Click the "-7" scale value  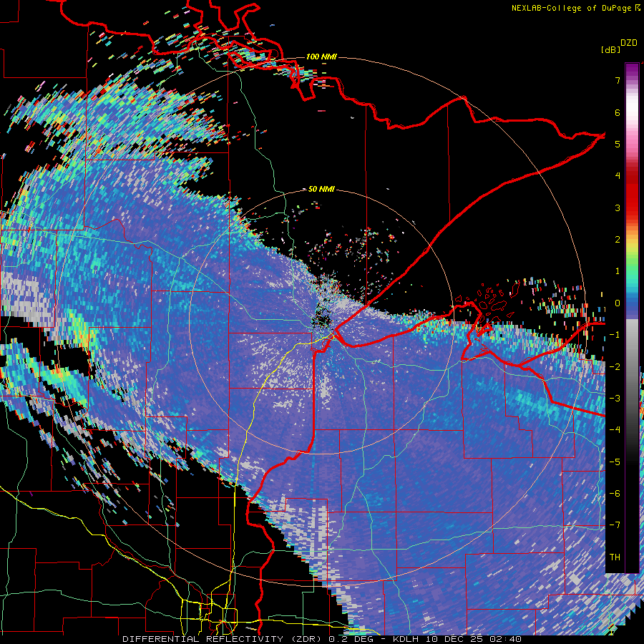[615, 525]
